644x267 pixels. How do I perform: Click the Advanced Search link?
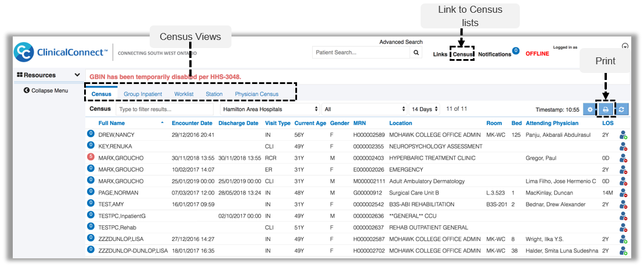401,42
